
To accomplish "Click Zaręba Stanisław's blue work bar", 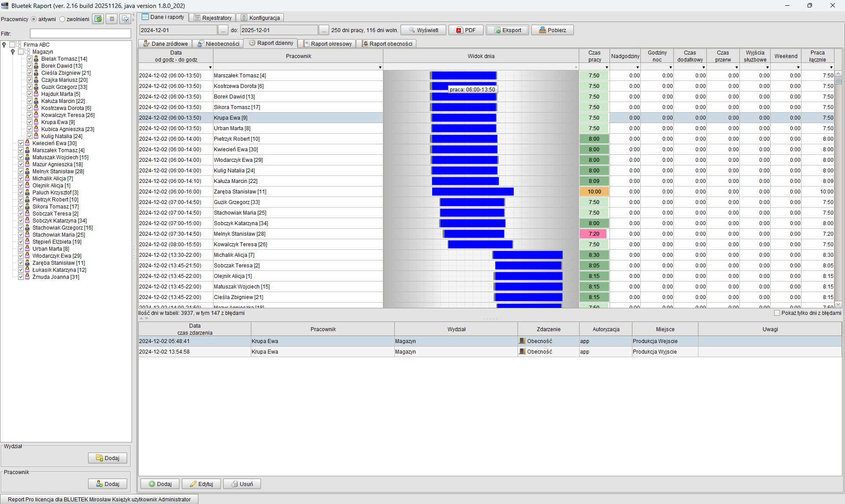I will click(473, 191).
